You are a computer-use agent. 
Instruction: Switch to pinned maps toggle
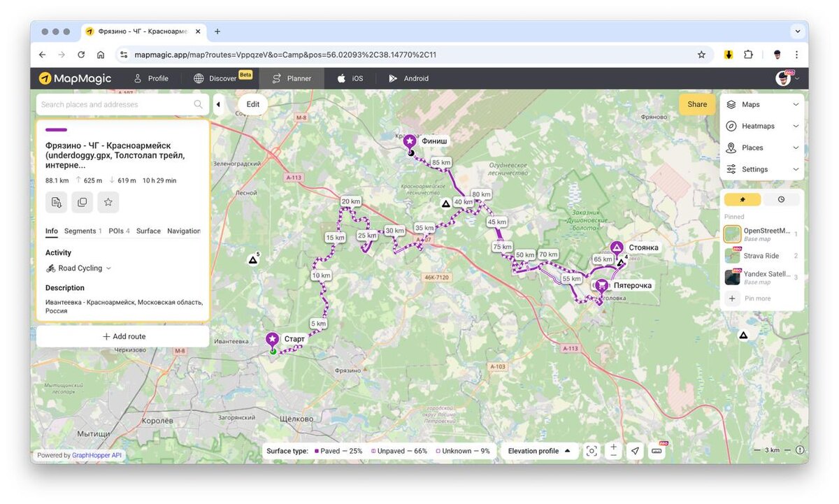[742, 199]
